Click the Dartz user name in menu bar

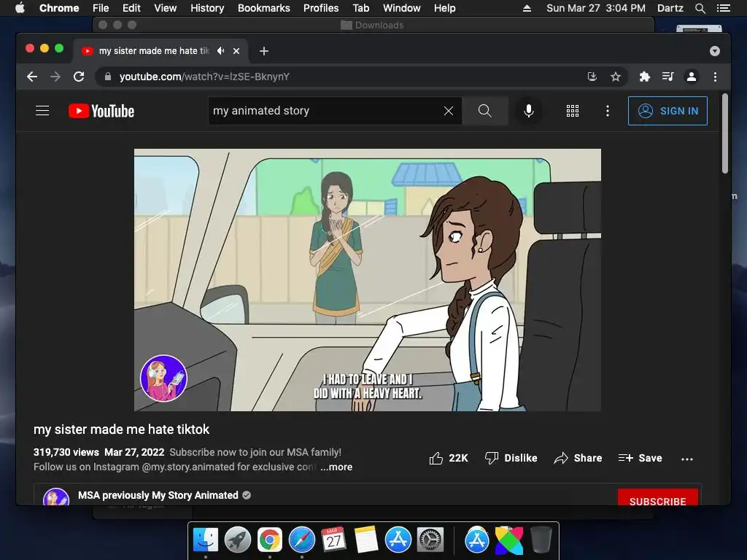click(x=670, y=8)
